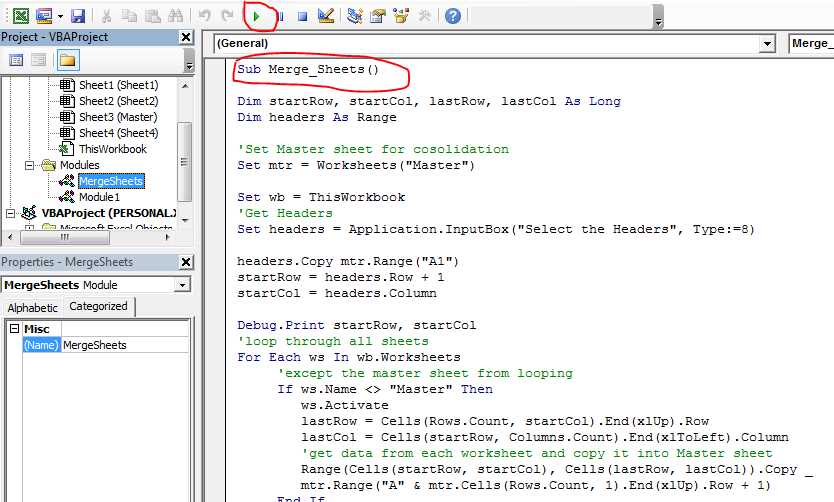Select Sheet2 (Sheet2) in project tree

[x=118, y=101]
